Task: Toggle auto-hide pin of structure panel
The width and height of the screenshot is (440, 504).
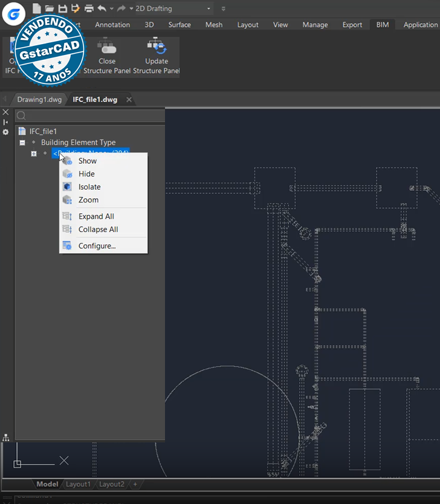Action: (x=6, y=122)
